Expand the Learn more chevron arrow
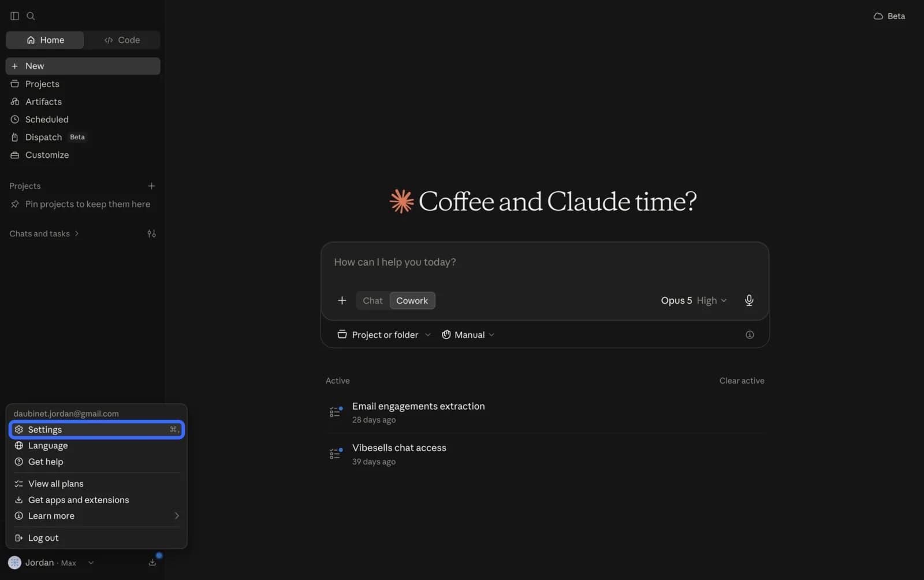Image resolution: width=924 pixels, height=580 pixels. point(177,516)
